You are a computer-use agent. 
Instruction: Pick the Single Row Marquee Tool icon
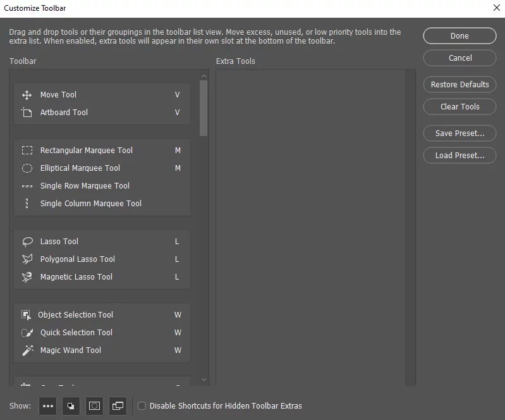[27, 186]
